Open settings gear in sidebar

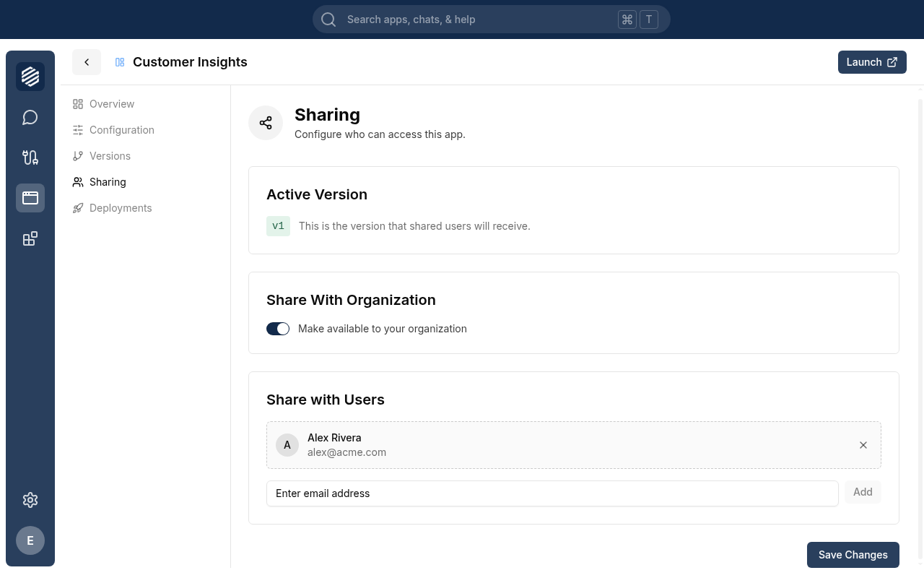coord(30,500)
